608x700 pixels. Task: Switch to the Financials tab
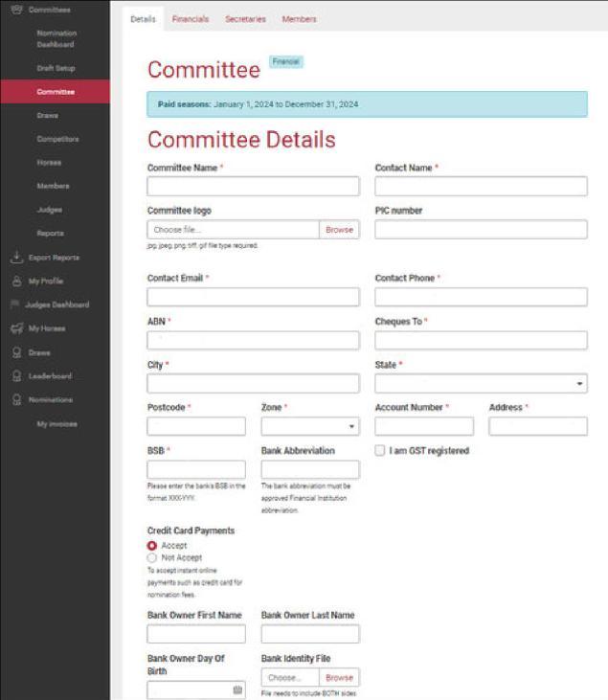[191, 19]
